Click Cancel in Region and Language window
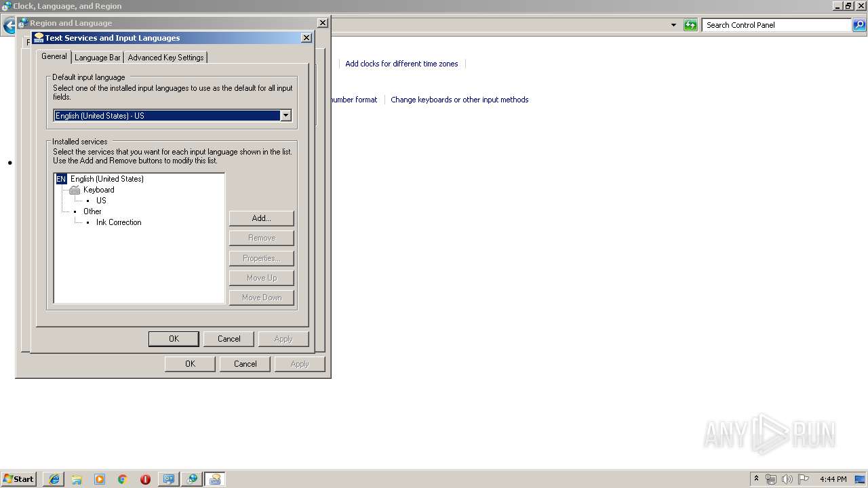 pos(245,364)
